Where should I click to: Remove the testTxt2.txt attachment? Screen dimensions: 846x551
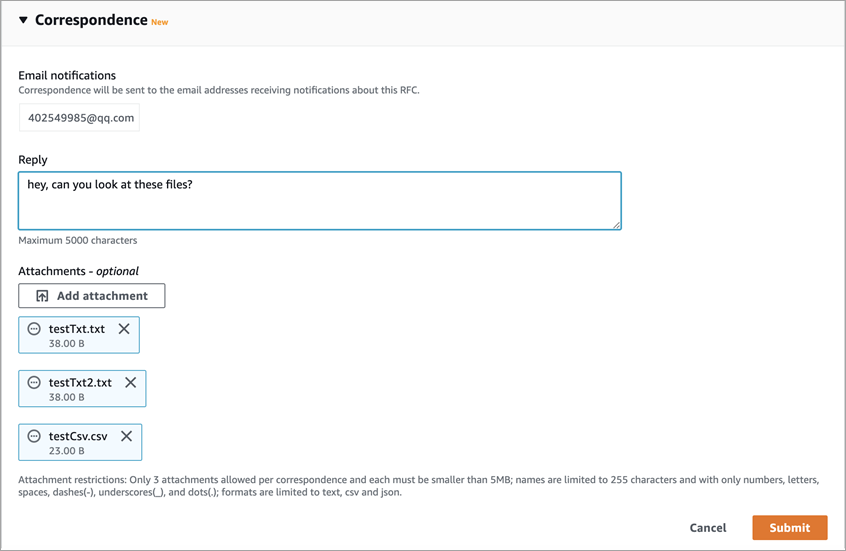[131, 383]
